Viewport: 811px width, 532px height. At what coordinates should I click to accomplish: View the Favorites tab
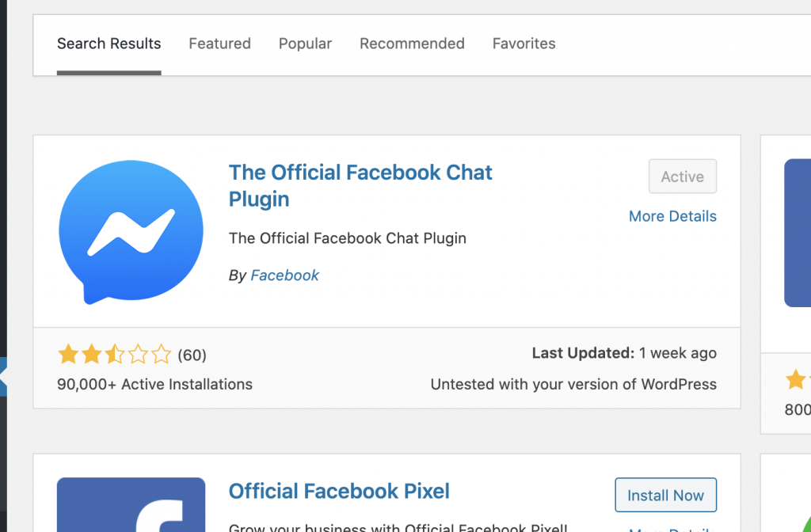coord(524,44)
